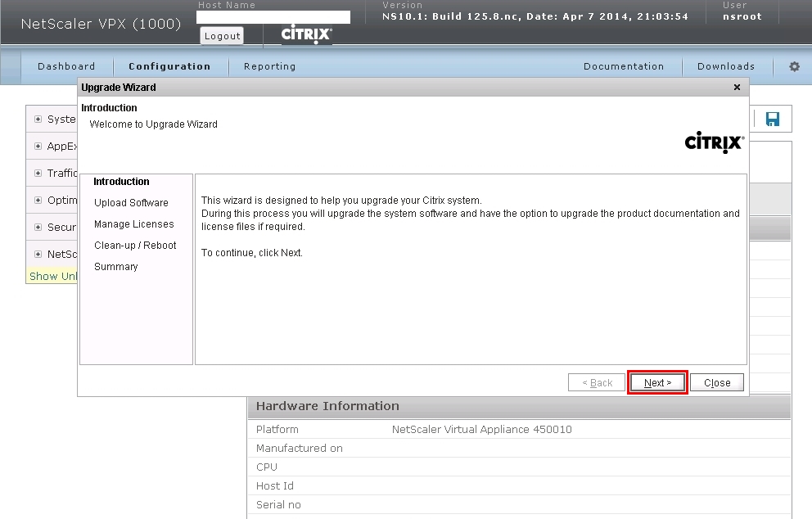Click the Citrix logo inside the wizard
The image size is (812, 519).
pos(715,142)
